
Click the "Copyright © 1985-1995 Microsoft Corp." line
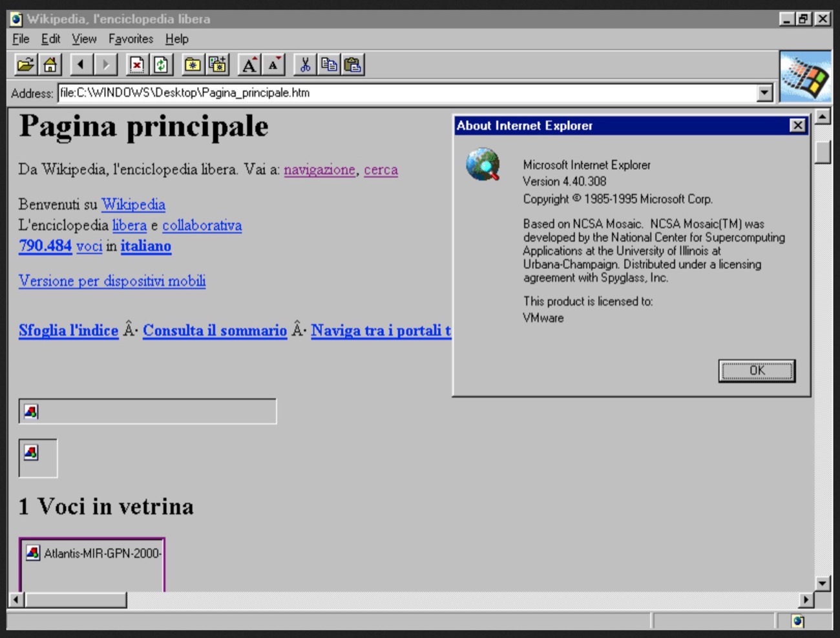coord(618,199)
